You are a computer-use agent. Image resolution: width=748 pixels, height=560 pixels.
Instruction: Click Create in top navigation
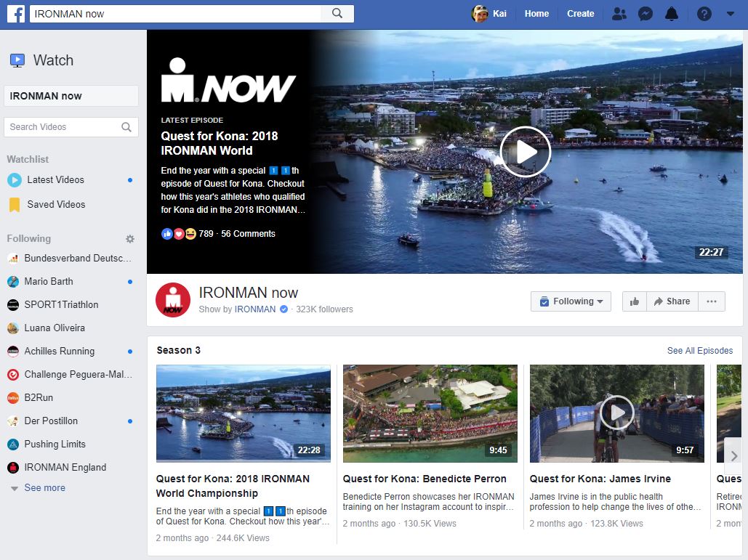tap(581, 14)
